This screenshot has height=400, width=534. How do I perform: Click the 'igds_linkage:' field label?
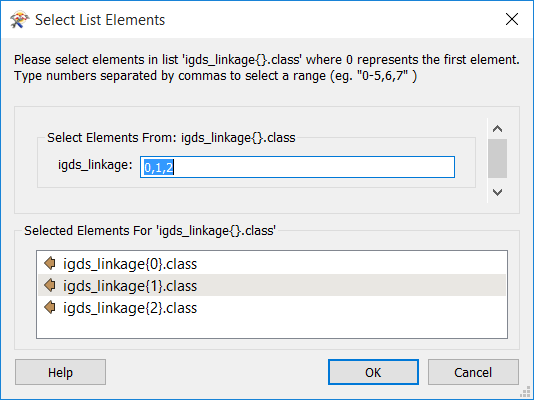(95, 165)
